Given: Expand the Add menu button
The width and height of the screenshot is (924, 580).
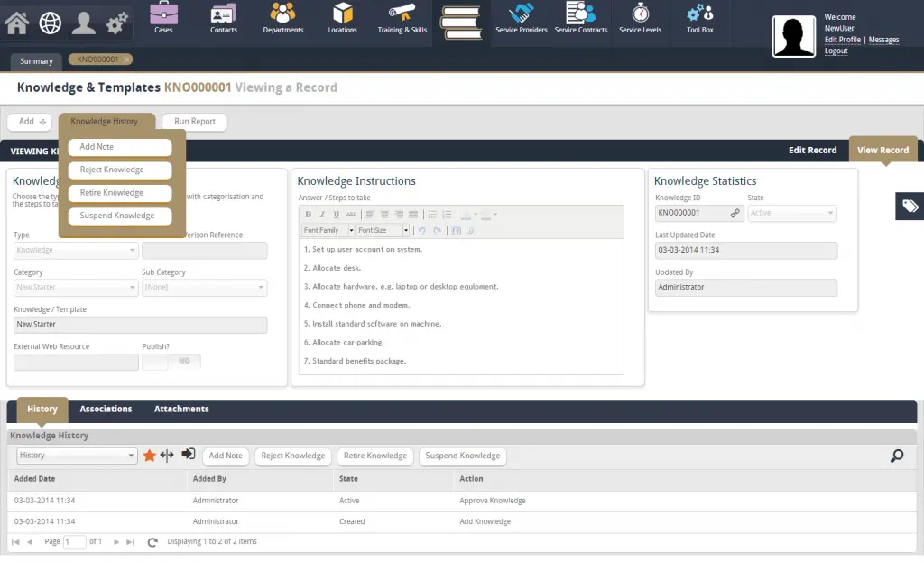Looking at the screenshot, I should [30, 122].
